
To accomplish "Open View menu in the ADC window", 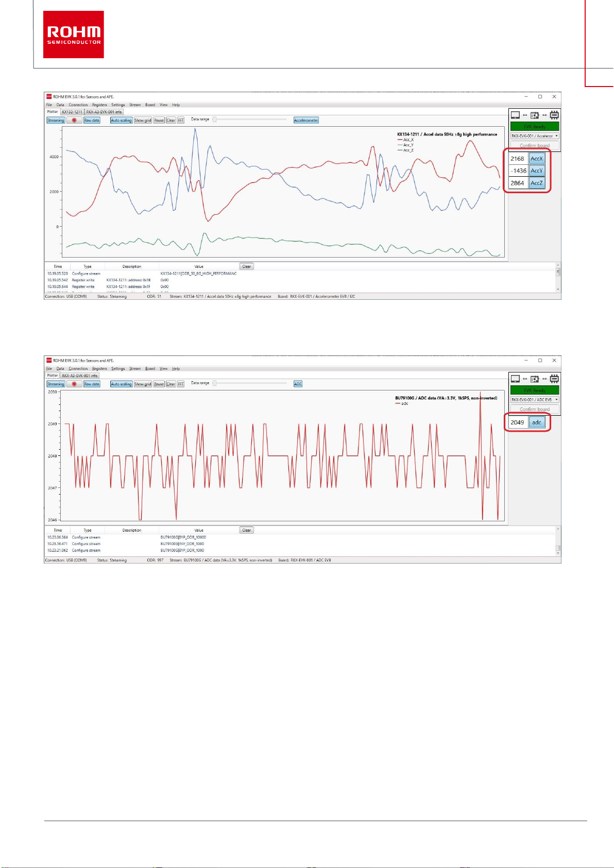I will coord(163,369).
